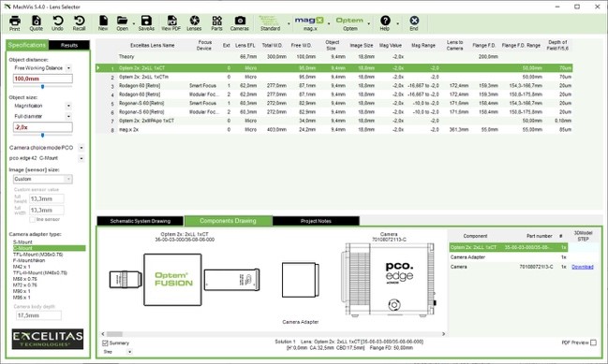Click the Recall toolbar icon
This screenshot has height=364, width=608.
79,23
